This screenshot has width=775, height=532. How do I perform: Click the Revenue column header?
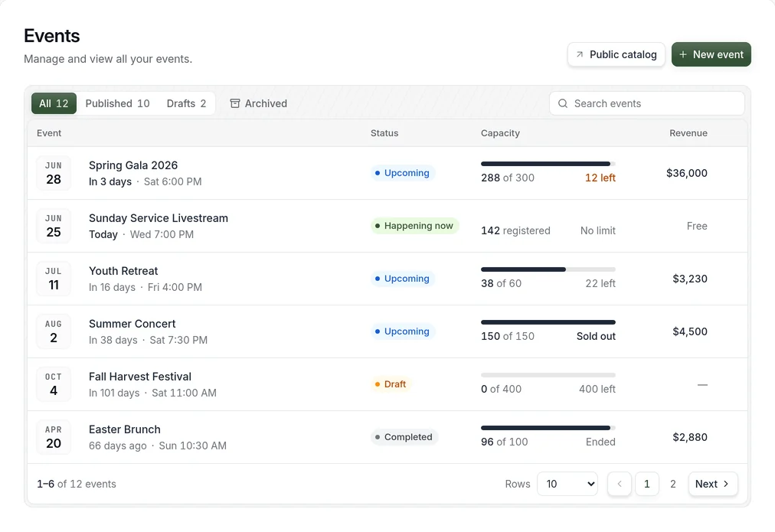(x=688, y=133)
